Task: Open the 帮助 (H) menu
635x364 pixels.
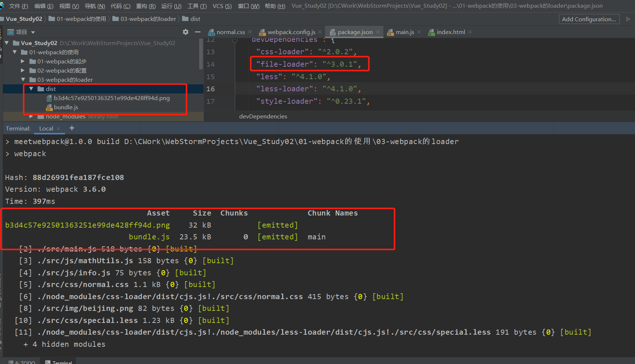Action: 275,6
